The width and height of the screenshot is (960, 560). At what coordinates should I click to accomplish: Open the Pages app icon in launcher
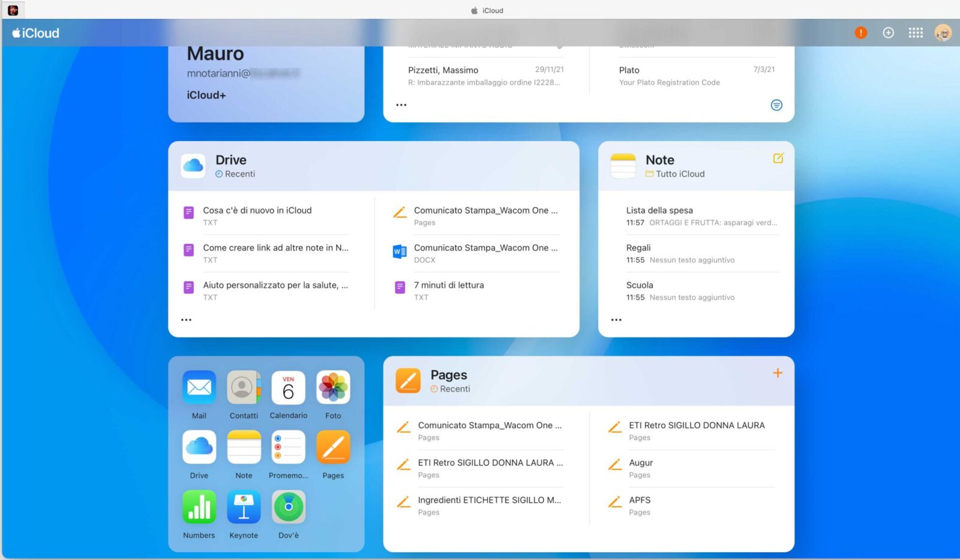point(333,447)
